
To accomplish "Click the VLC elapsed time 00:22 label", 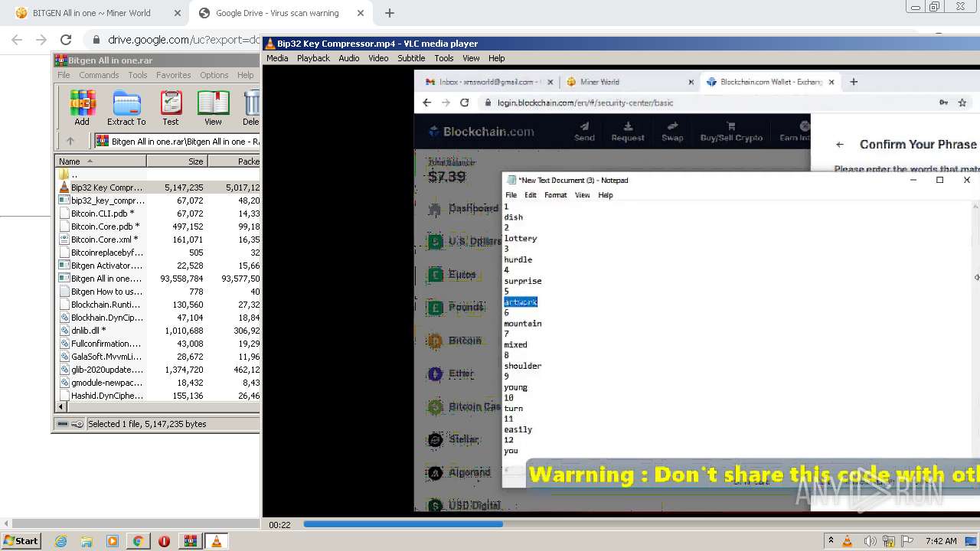I will pos(279,525).
